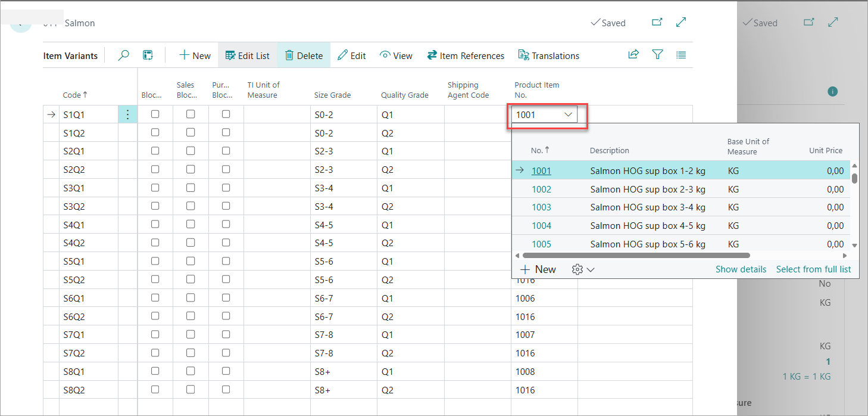Expand the Product Item No. dropdown arrow
868x416 pixels.
tap(568, 114)
